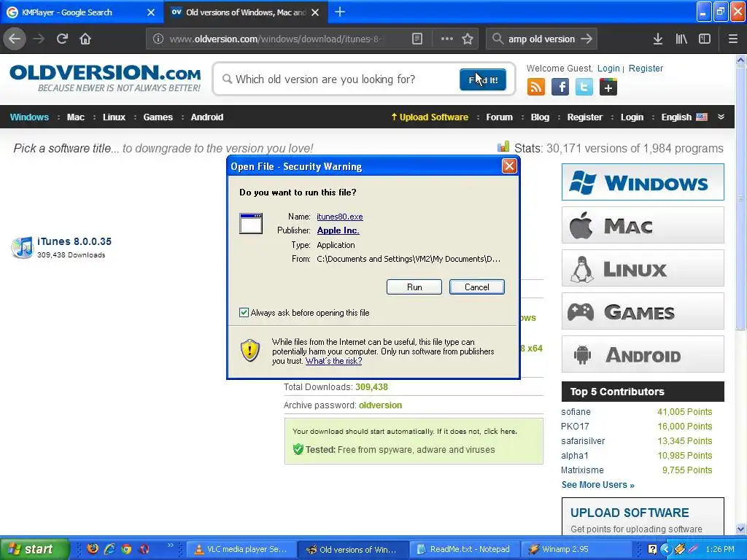
Task: Click the Find It! button
Action: tap(483, 79)
